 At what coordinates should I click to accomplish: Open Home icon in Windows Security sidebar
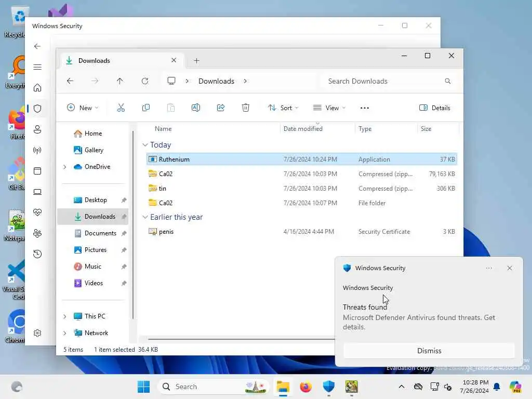click(37, 88)
